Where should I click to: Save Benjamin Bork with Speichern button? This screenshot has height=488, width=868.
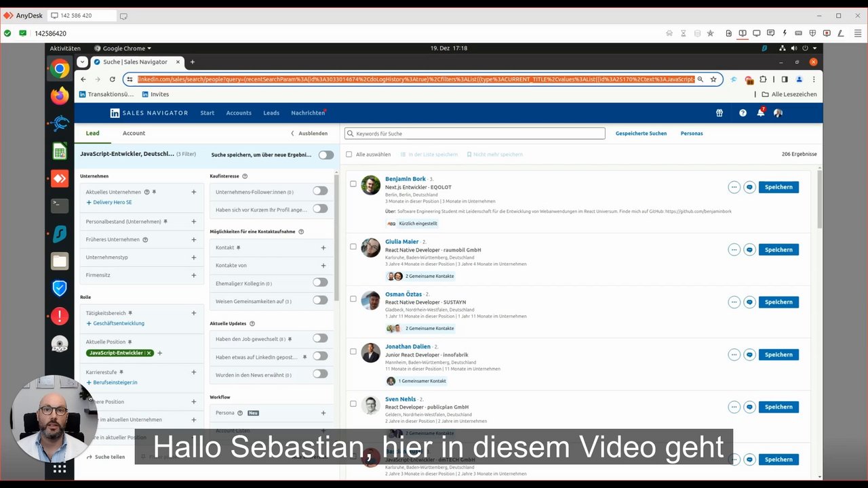(778, 187)
